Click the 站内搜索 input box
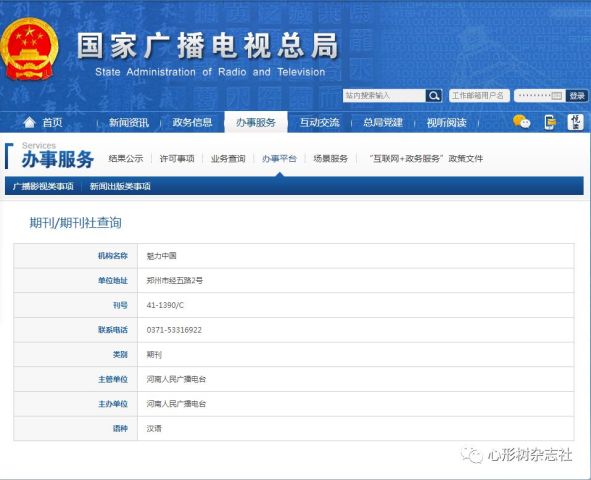Viewport: 591px width, 480px height. pyautogui.click(x=384, y=96)
